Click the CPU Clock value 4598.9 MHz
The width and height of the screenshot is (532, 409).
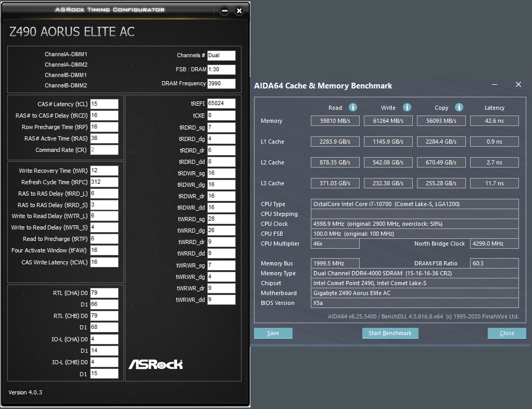414,224
